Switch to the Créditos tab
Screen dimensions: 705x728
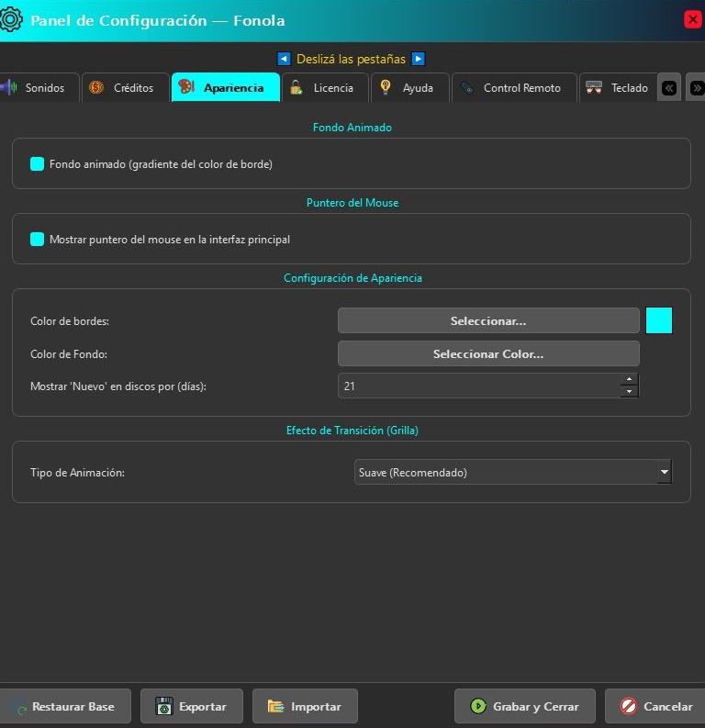[126, 87]
